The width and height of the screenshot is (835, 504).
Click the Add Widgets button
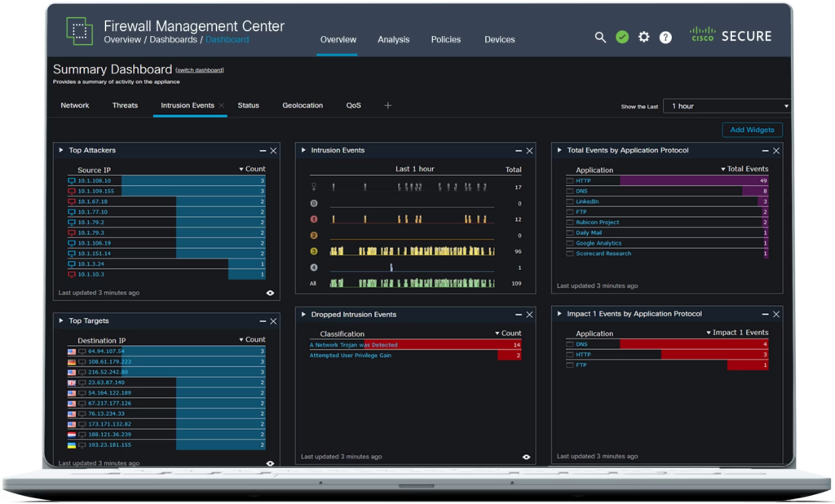751,130
